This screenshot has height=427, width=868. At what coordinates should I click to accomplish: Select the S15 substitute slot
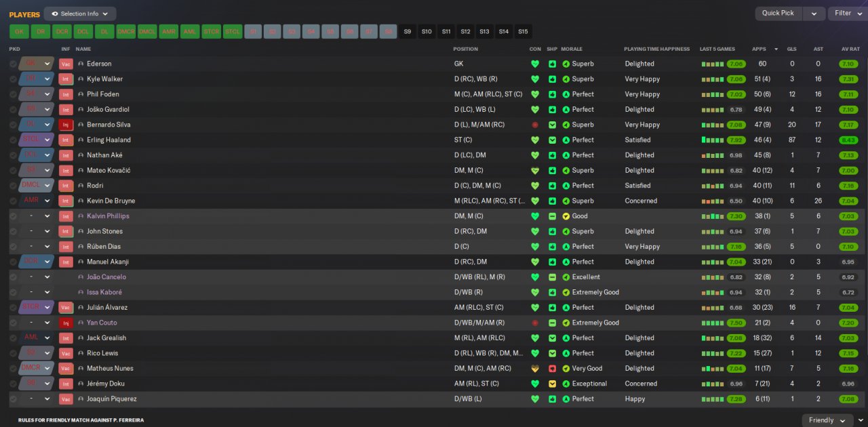[523, 32]
